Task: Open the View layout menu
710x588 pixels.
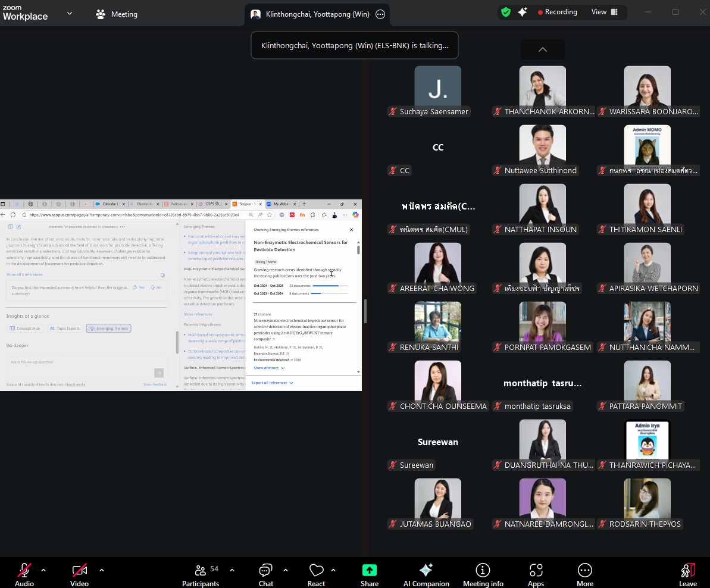Action: pos(604,12)
